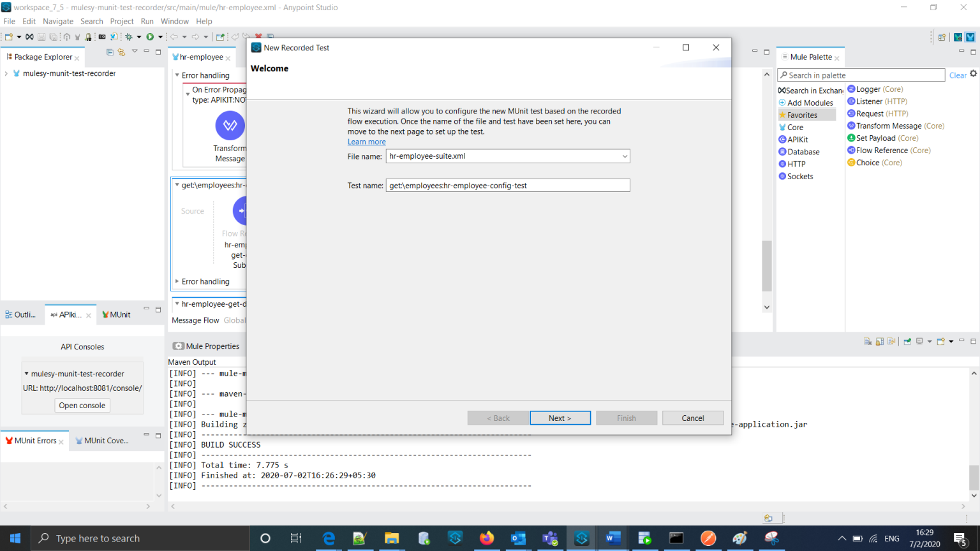Screen dimensions: 980x551
Task: Select Request (HTTP) from the palette
Action: pyautogui.click(x=872, y=113)
